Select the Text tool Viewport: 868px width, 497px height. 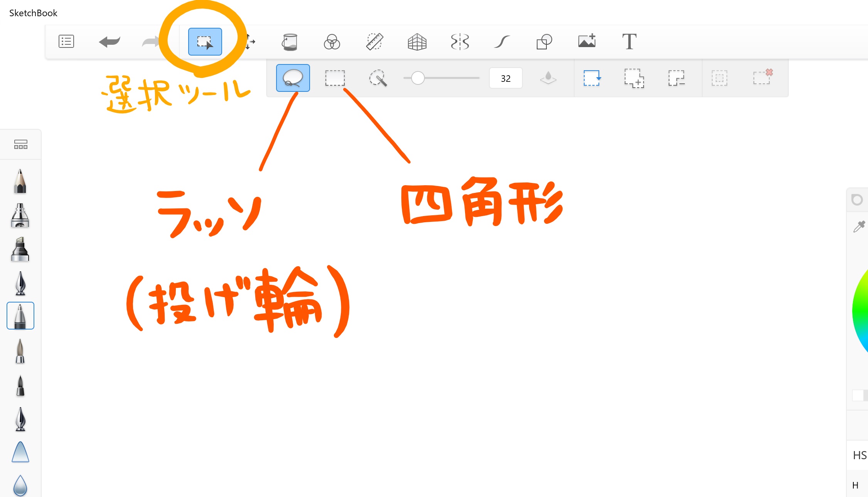[x=629, y=42]
